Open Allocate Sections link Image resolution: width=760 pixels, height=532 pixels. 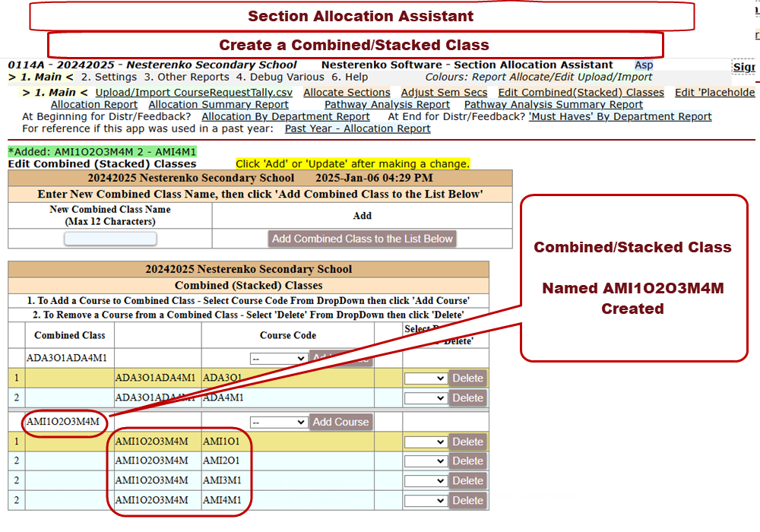(347, 93)
